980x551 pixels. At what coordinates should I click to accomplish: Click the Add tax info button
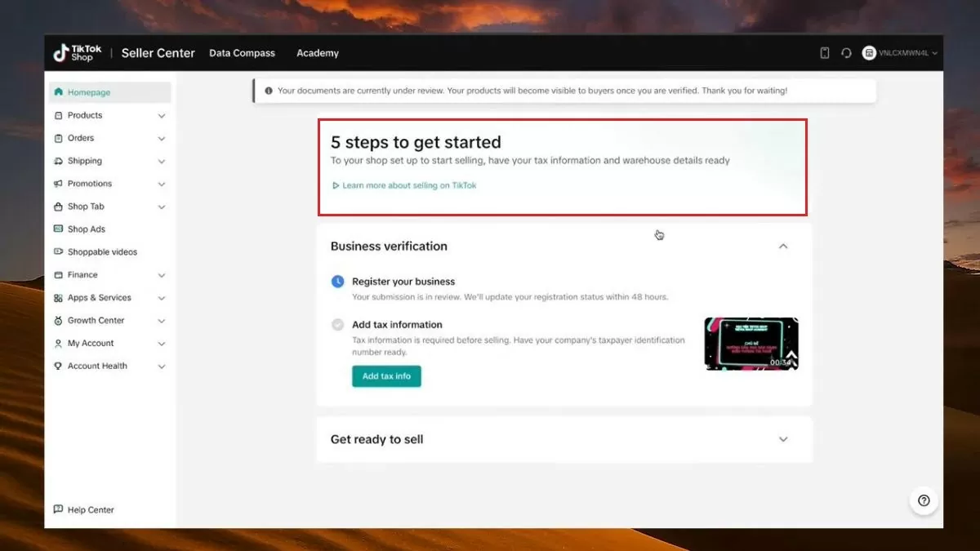coord(386,376)
